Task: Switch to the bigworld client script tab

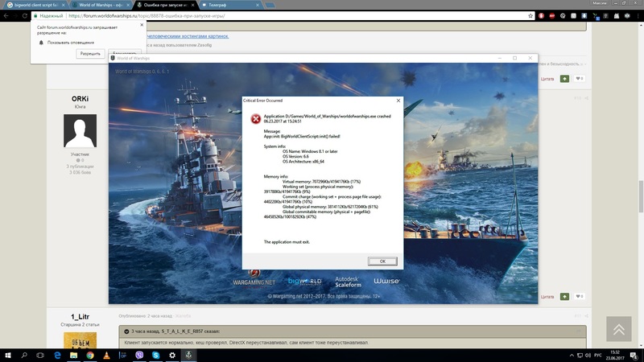Action: coord(36,5)
